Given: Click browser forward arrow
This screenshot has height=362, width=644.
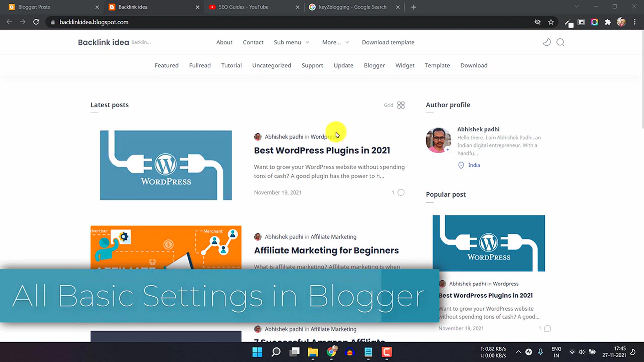Looking at the screenshot, I should tap(22, 22).
